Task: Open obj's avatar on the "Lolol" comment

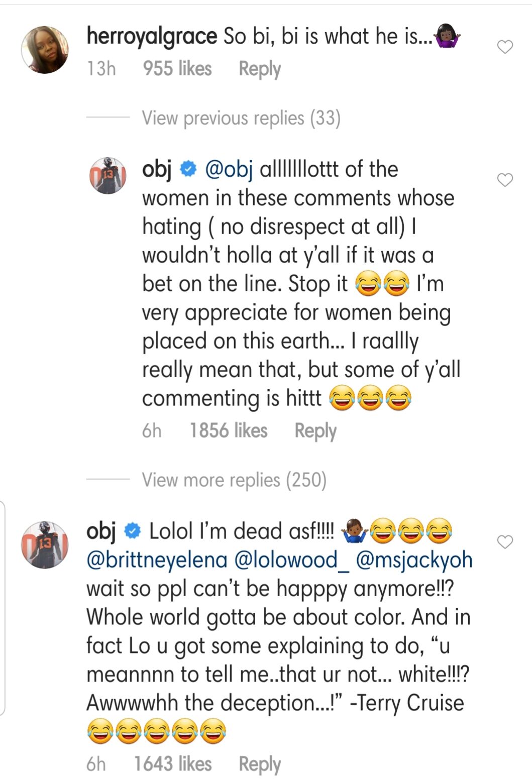Action: pos(45,544)
